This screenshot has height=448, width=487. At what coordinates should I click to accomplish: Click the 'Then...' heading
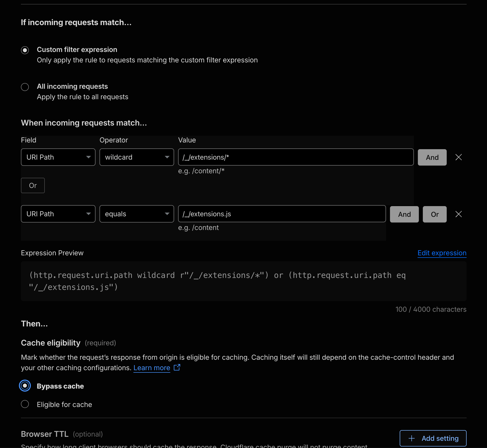[x=34, y=324]
